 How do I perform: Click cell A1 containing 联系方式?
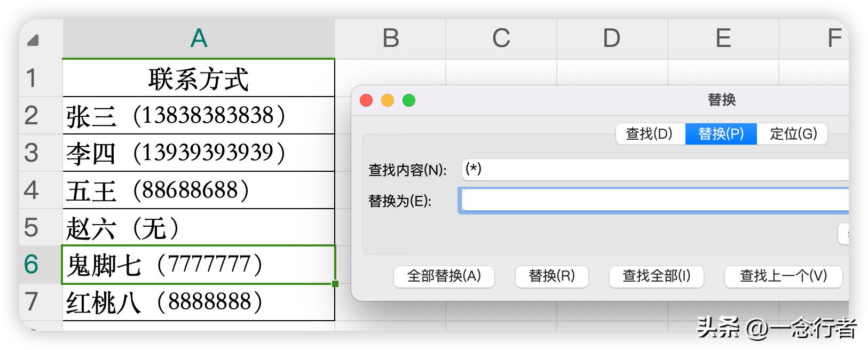coord(199,78)
